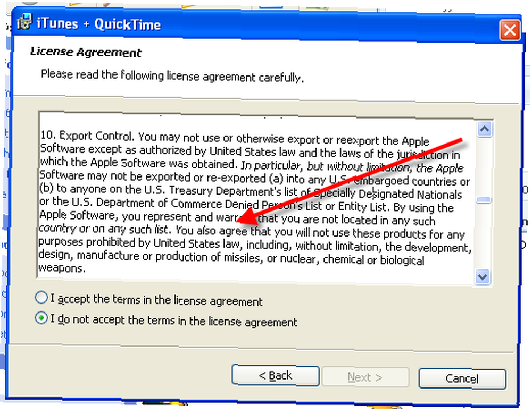Cancel the iTunes installation

pos(462,378)
